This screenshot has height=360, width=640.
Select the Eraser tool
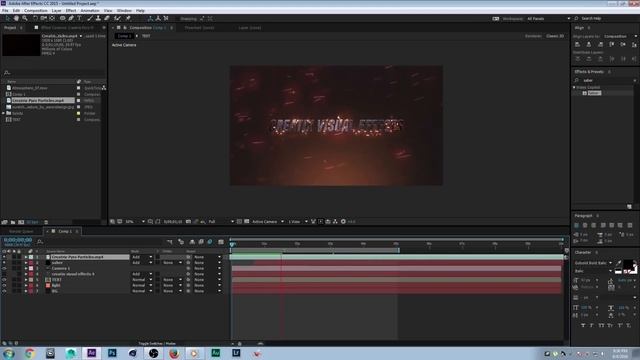point(107,18)
